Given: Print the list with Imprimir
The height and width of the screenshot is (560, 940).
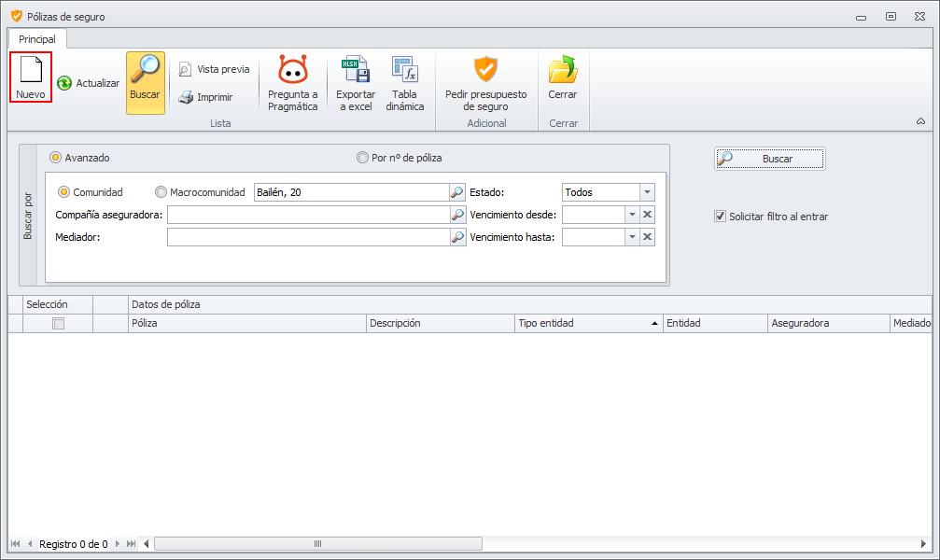Looking at the screenshot, I should [205, 97].
